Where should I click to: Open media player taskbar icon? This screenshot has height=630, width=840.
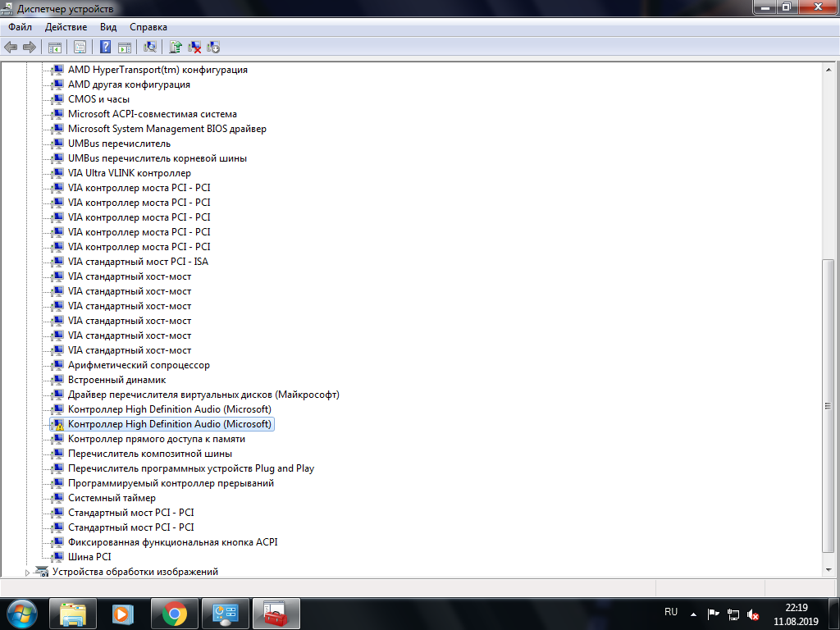point(123,614)
